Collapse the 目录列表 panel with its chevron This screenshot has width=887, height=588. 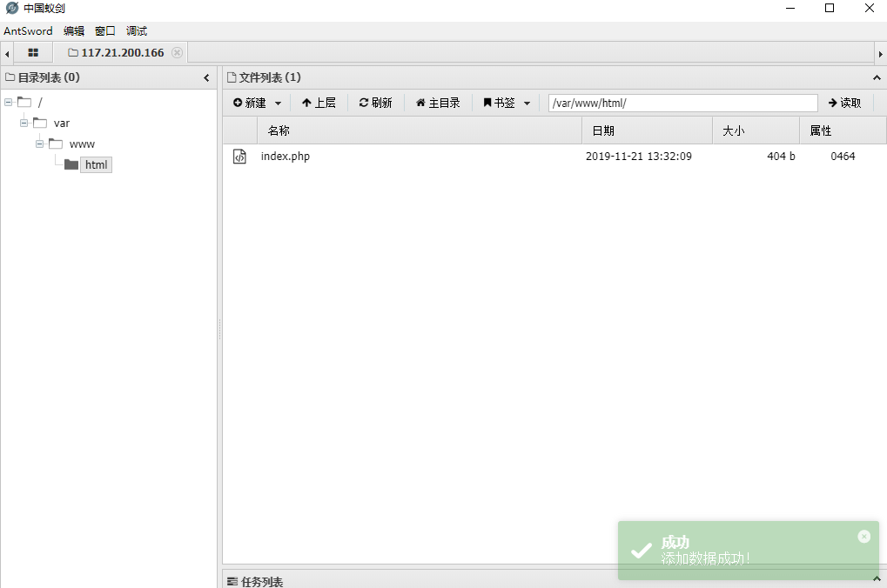(206, 77)
